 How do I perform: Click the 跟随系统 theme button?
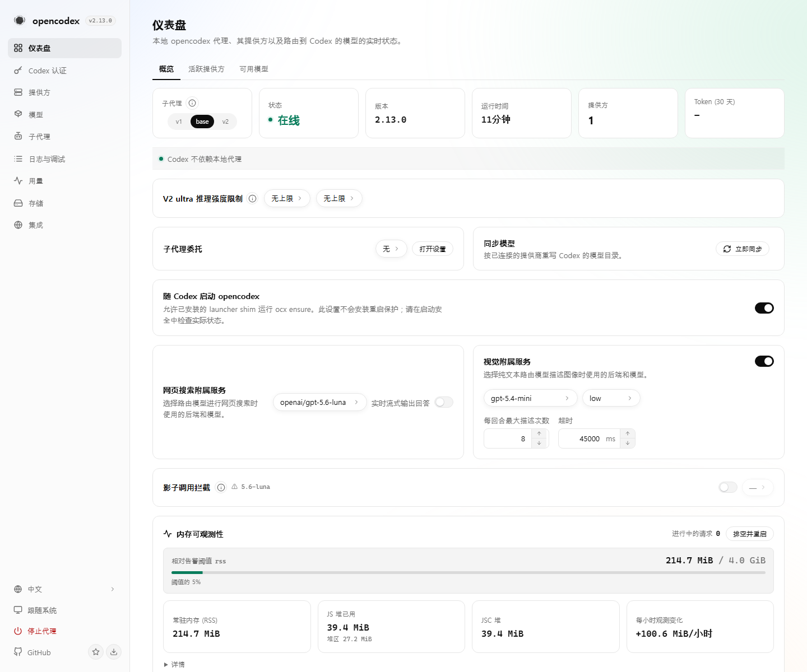point(64,610)
